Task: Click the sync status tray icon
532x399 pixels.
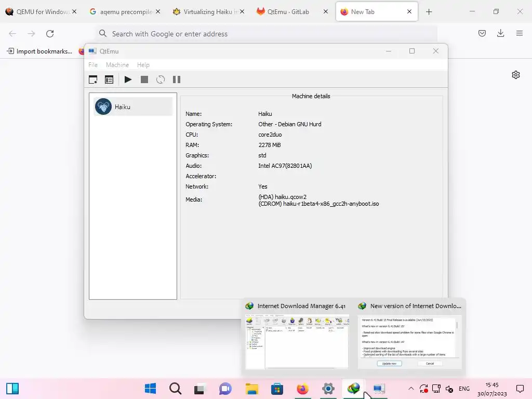Action: click(x=424, y=389)
